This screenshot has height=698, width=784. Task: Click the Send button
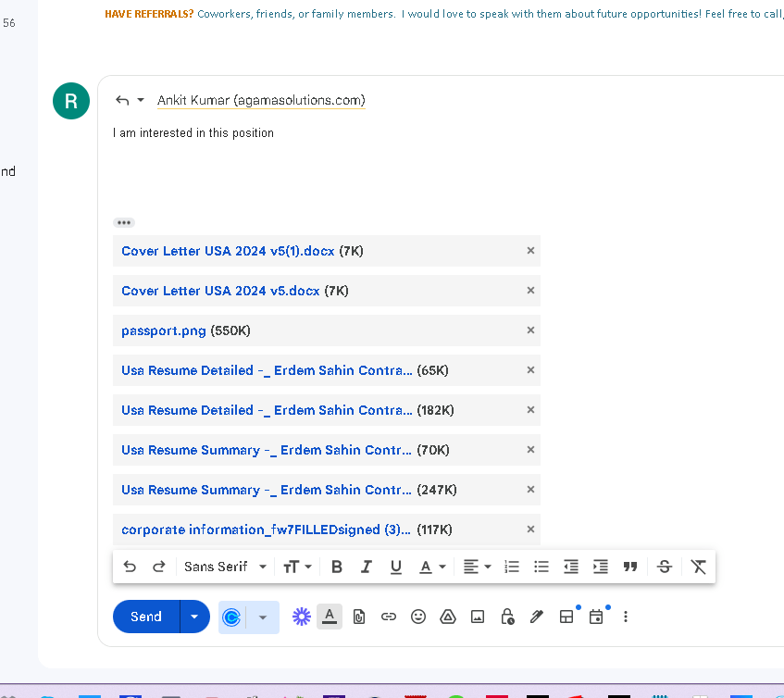[146, 617]
